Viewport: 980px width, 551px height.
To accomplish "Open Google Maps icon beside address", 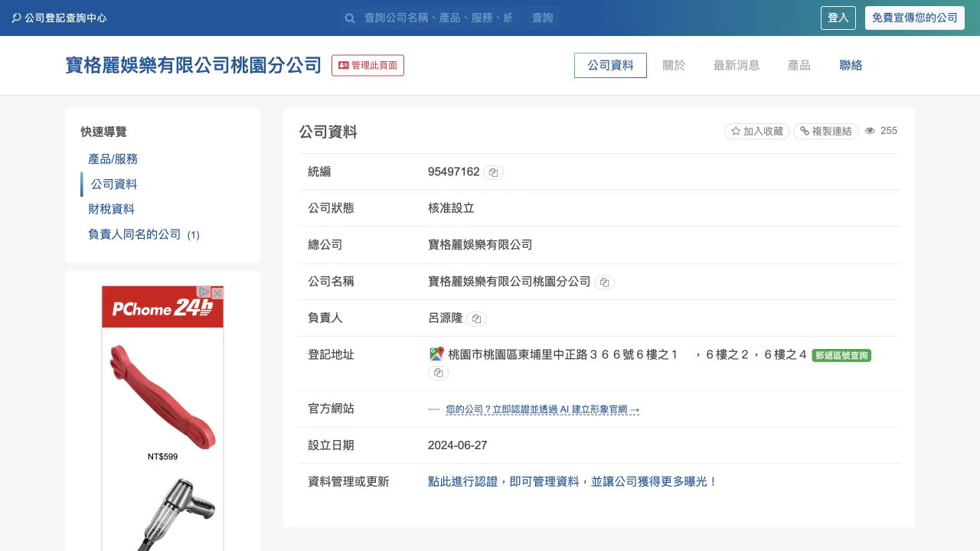I will point(436,354).
